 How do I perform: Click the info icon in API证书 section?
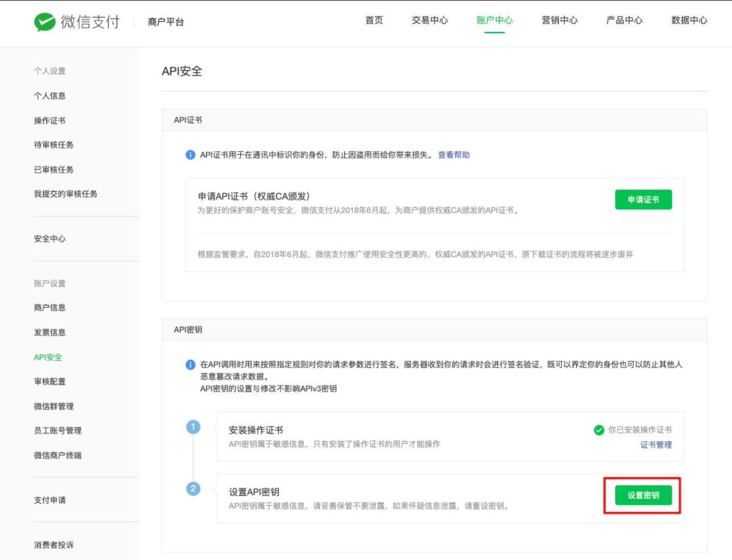tap(191, 155)
